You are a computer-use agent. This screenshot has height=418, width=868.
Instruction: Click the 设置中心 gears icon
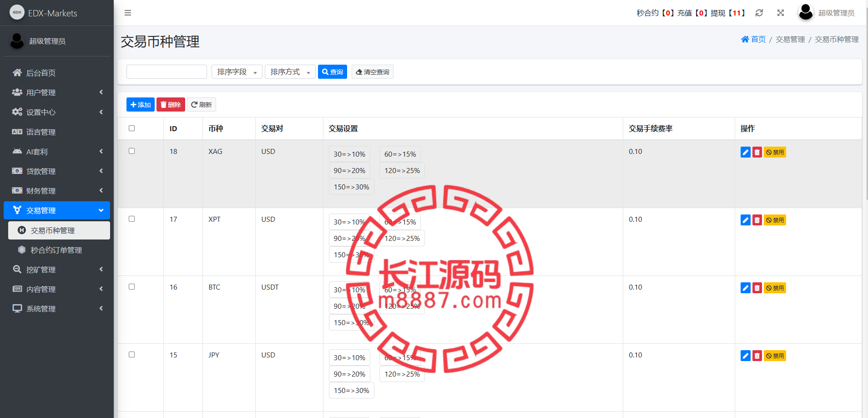click(17, 112)
